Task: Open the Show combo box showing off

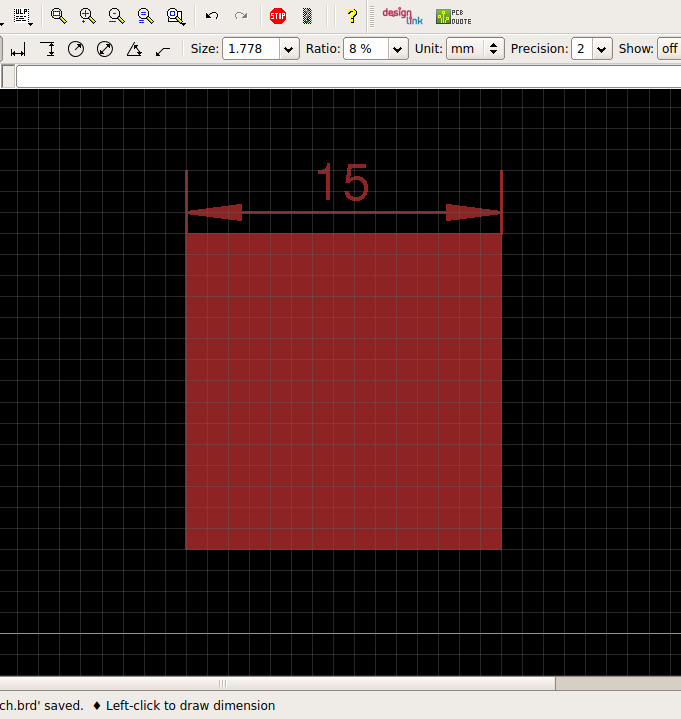Action: click(670, 49)
